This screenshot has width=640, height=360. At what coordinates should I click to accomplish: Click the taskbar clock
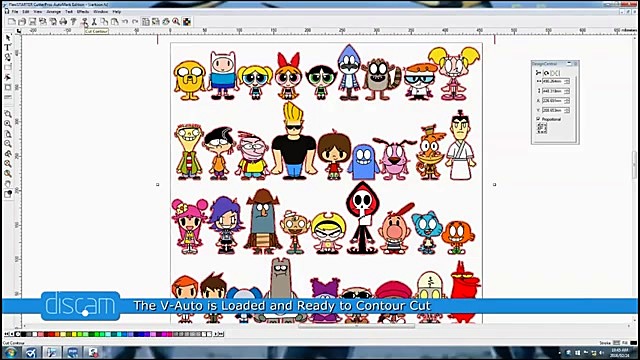click(620, 353)
